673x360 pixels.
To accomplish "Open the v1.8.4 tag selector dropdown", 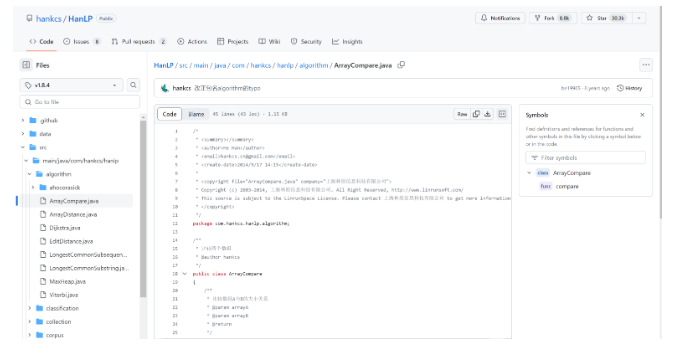I will point(71,85).
